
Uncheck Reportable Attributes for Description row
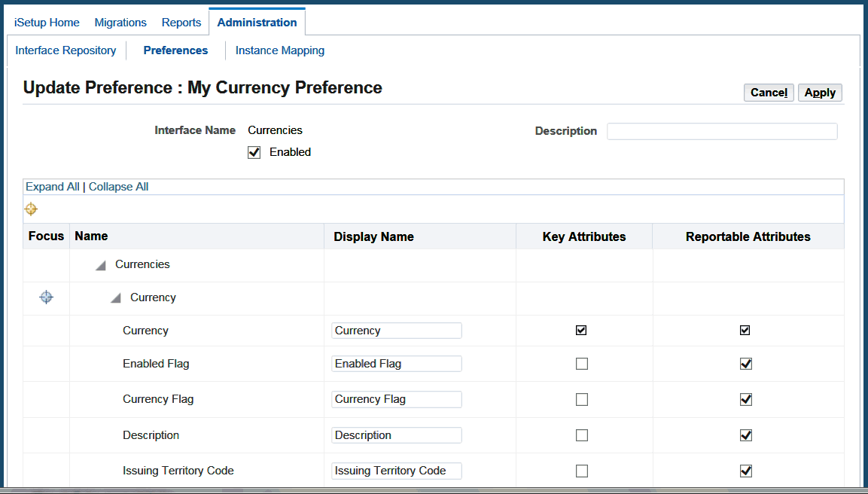pyautogui.click(x=746, y=435)
